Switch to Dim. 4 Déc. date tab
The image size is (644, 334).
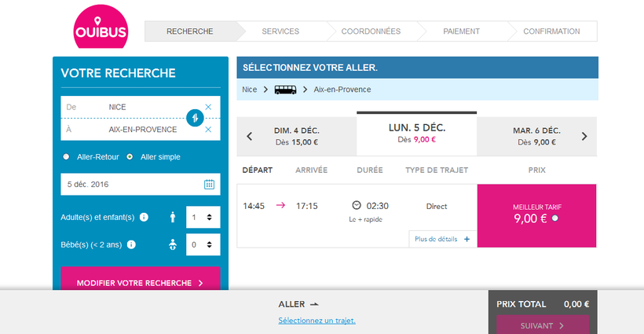pyautogui.click(x=297, y=136)
